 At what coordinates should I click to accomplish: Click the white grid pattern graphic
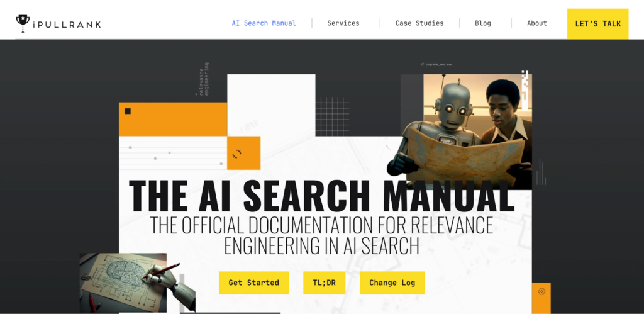332,116
